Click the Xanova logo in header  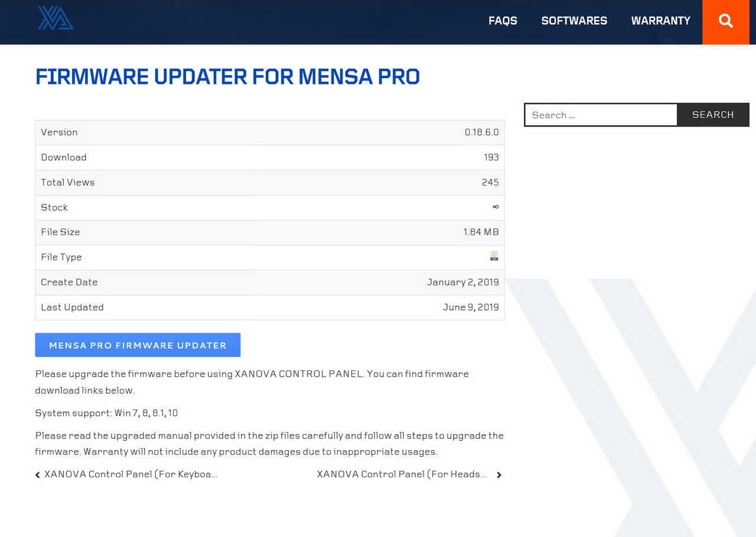56,18
